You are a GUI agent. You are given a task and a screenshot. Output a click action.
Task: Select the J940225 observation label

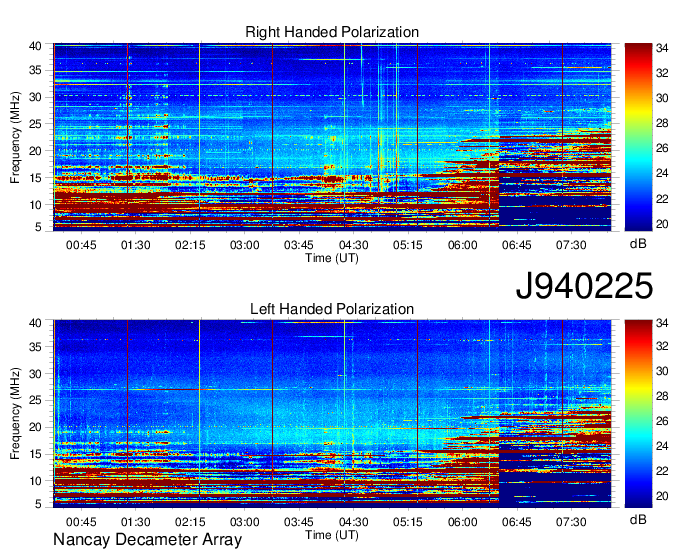pos(584,286)
